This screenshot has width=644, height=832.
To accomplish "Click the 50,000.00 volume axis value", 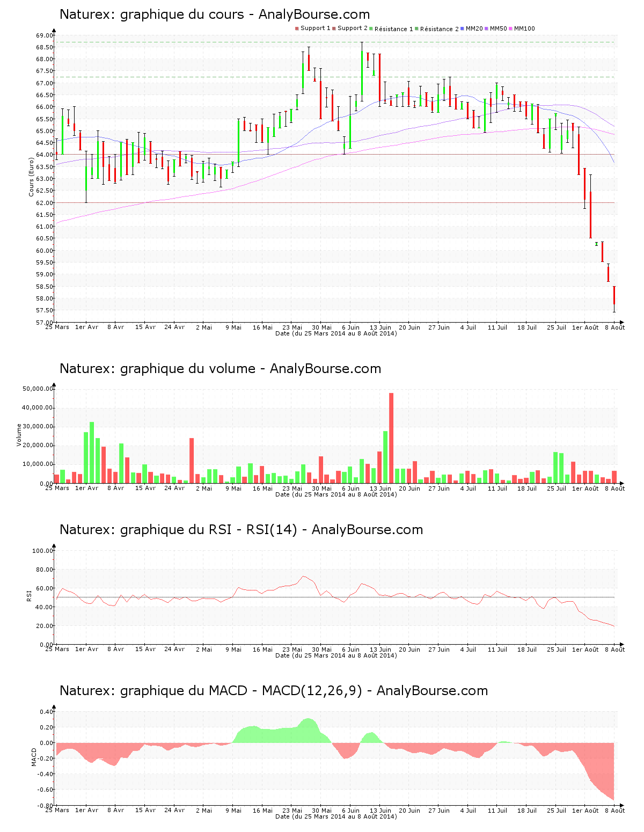I will (37, 389).
